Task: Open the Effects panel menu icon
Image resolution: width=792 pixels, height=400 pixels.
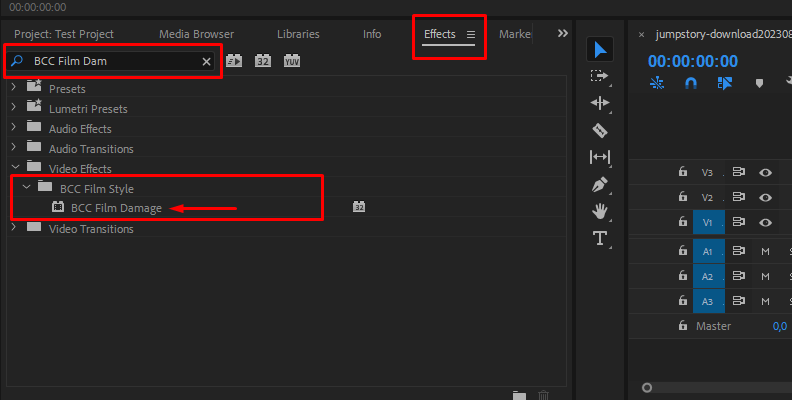Action: 471,34
